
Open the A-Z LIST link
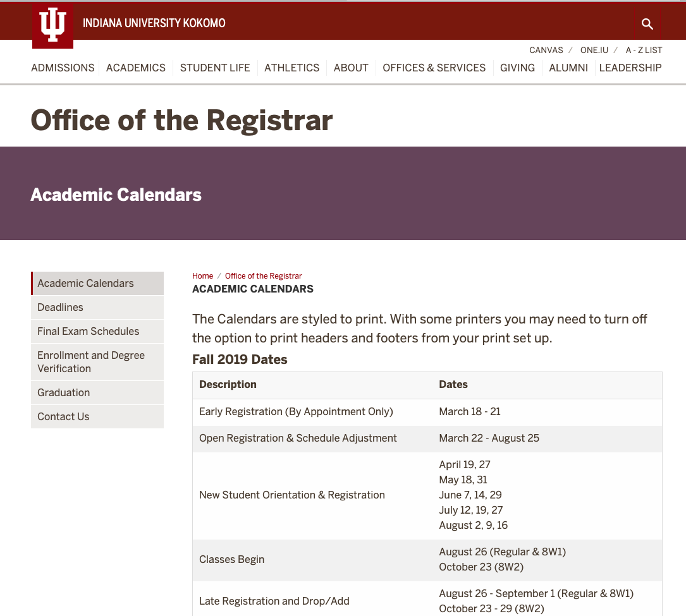[x=644, y=50]
